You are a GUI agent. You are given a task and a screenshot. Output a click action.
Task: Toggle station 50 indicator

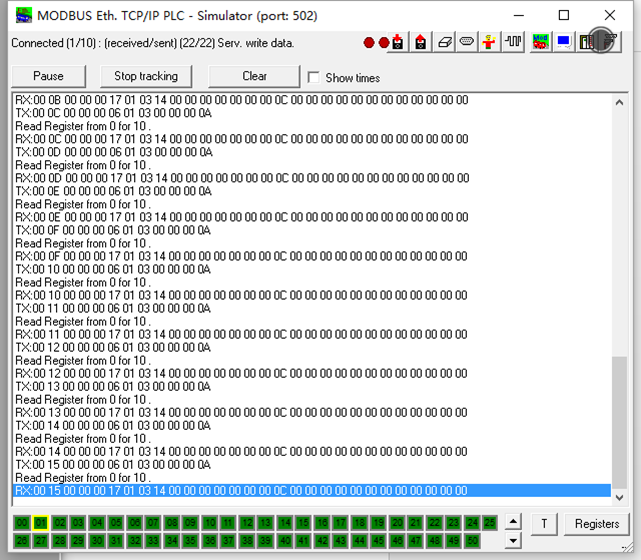tap(472, 541)
